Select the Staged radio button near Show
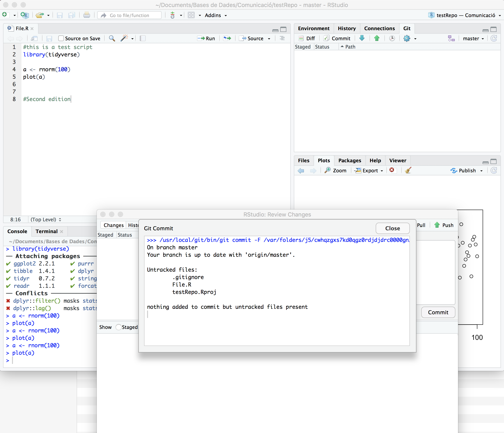The width and height of the screenshot is (504, 433). (x=119, y=327)
